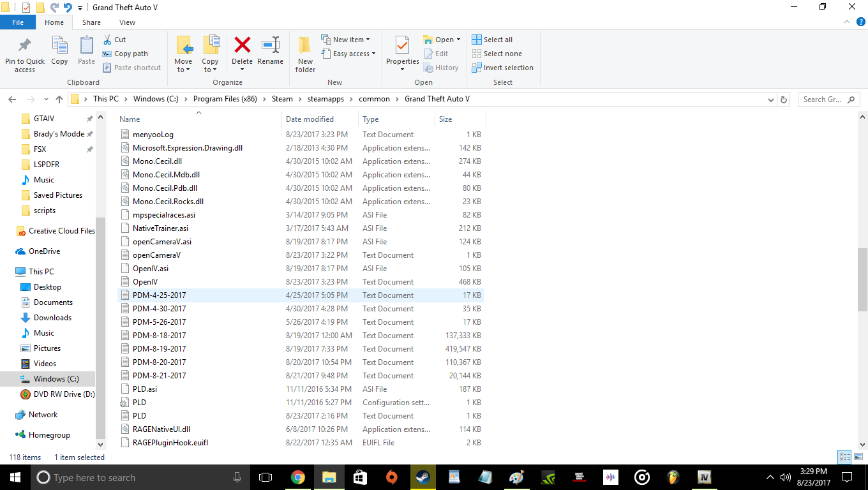This screenshot has height=490, width=868.
Task: Open the Open button dropdown arrow
Action: [458, 40]
